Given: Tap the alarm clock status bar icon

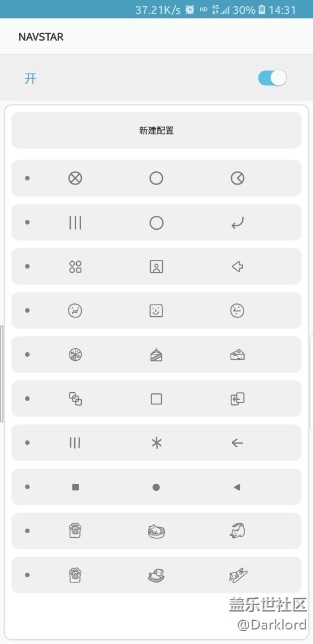Looking at the screenshot, I should (190, 9).
